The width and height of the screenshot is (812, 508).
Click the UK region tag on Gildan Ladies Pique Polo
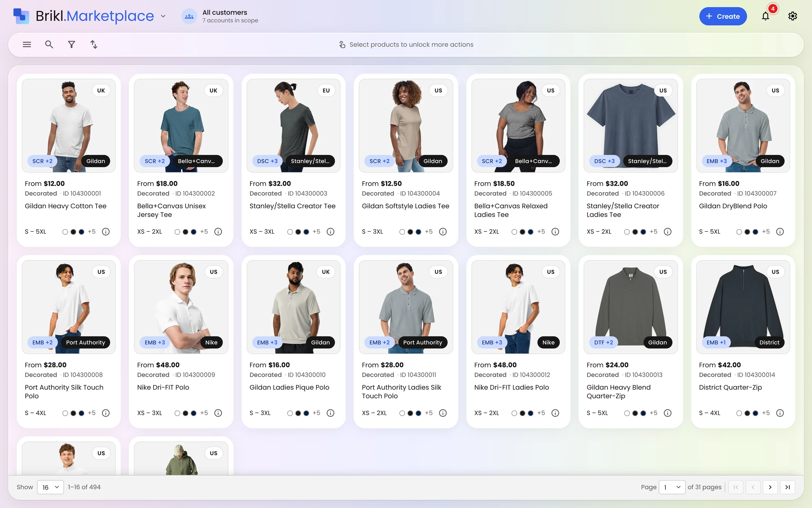[326, 272]
